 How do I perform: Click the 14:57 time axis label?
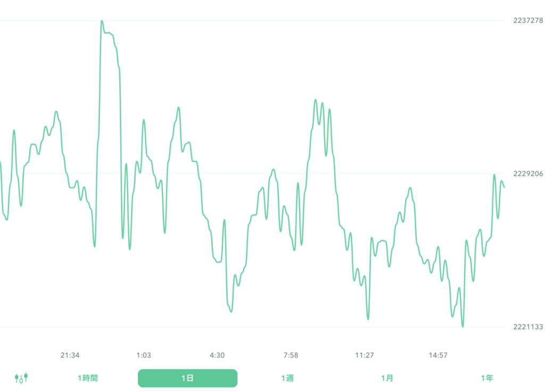click(x=438, y=355)
